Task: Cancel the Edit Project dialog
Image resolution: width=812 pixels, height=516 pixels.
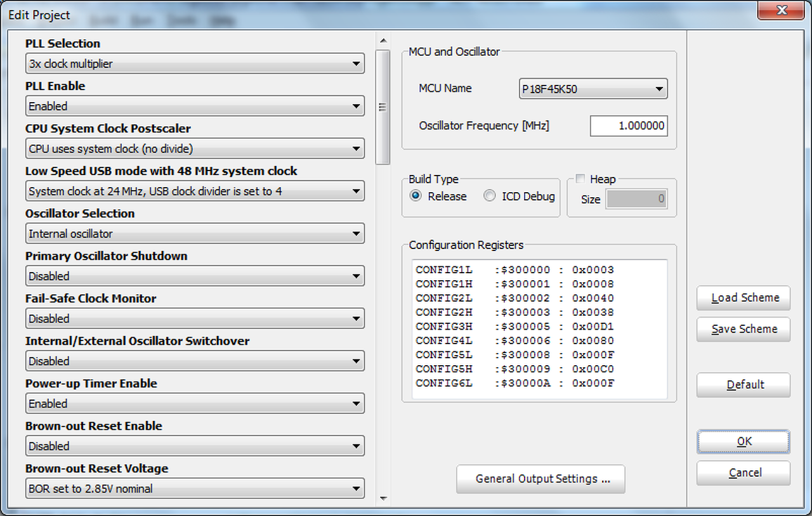Action: tap(743, 473)
